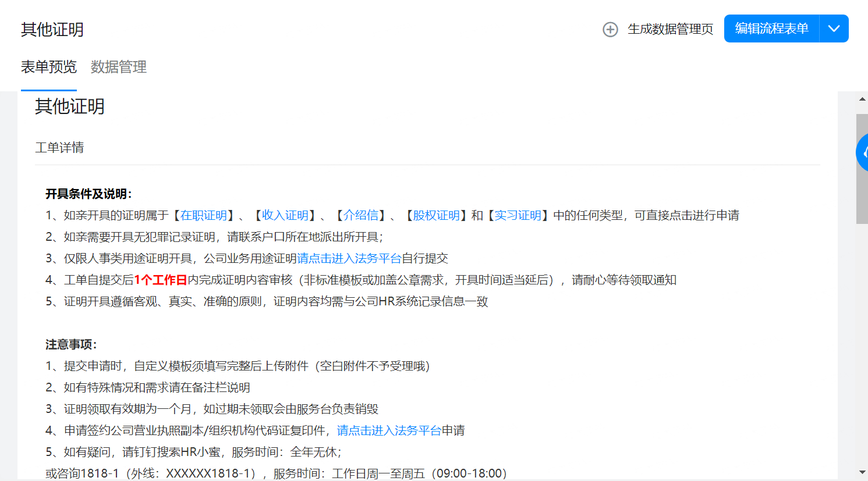
Task: Click the 开具条件及说明 heading
Action: 88,194
